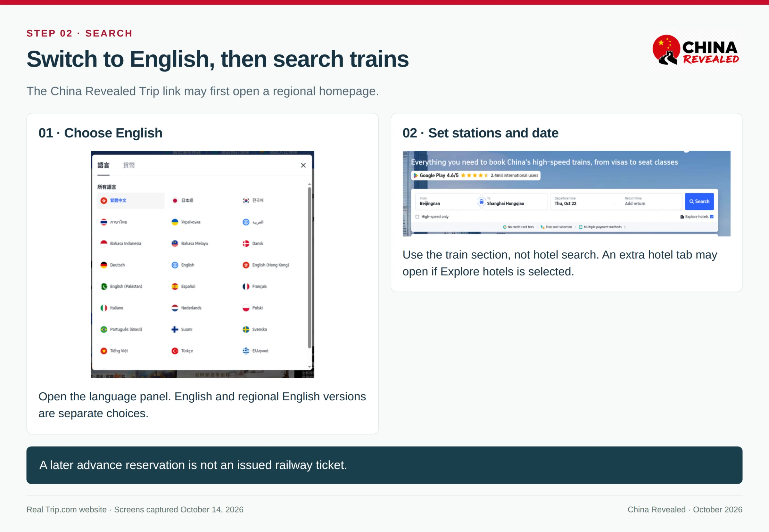769x532 pixels.
Task: Choose the Türkçe flag icon
Action: coord(175,351)
